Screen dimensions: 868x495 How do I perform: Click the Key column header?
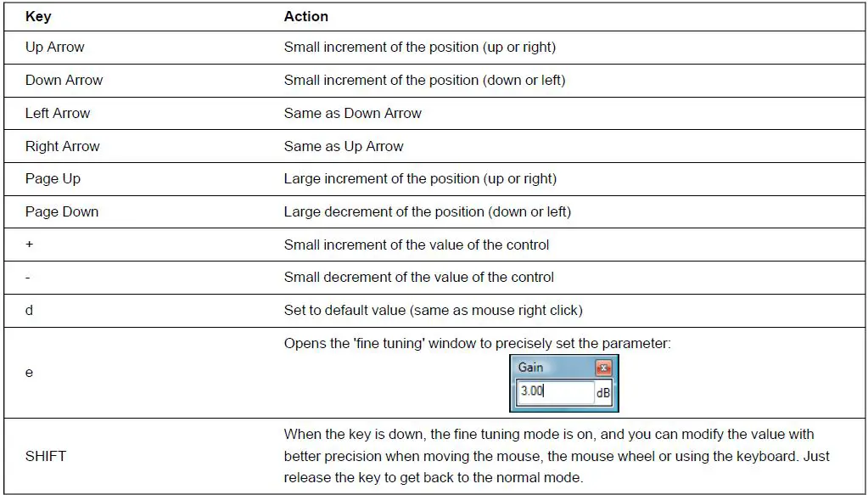coord(37,16)
